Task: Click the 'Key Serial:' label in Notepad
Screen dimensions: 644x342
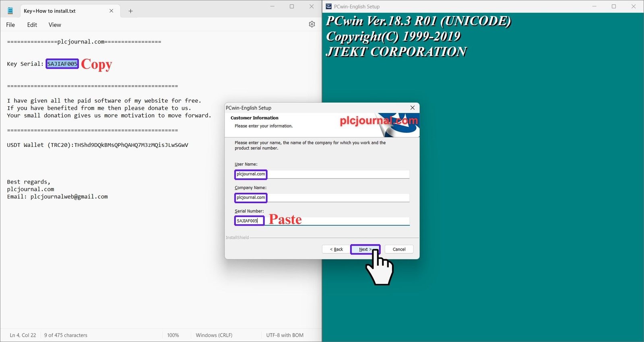Action: coord(25,64)
